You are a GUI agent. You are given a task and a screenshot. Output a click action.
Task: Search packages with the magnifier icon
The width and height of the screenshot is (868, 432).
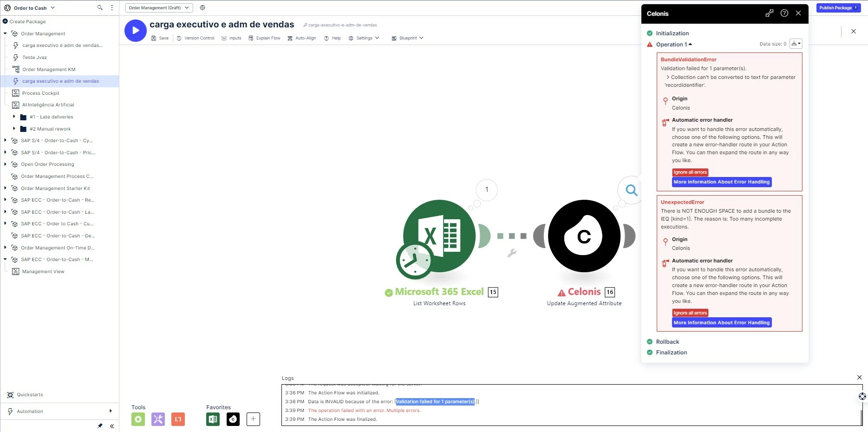click(100, 8)
